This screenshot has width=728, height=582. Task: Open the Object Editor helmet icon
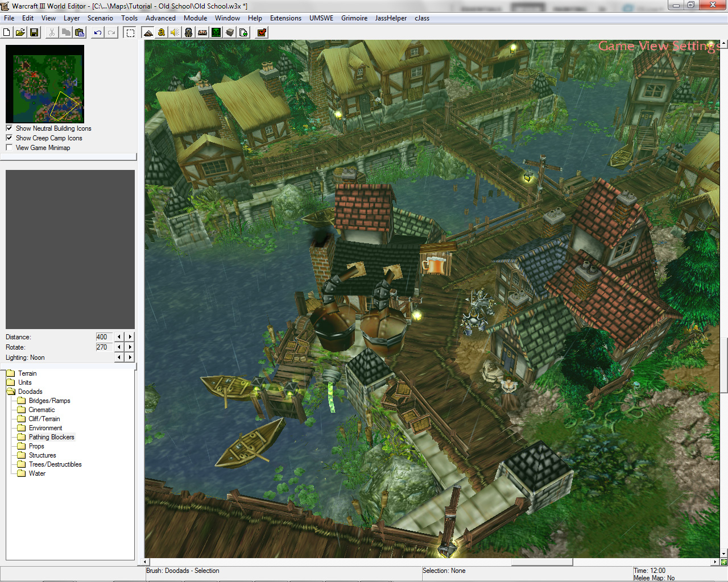189,32
